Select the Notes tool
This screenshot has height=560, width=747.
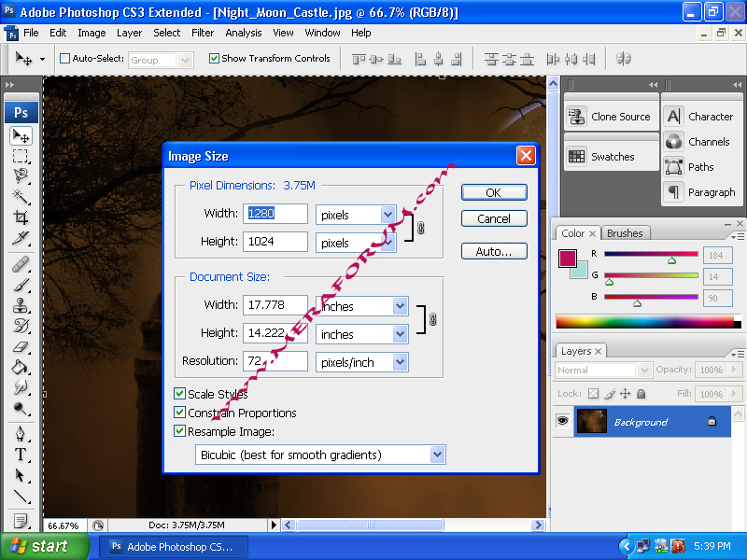[21, 521]
